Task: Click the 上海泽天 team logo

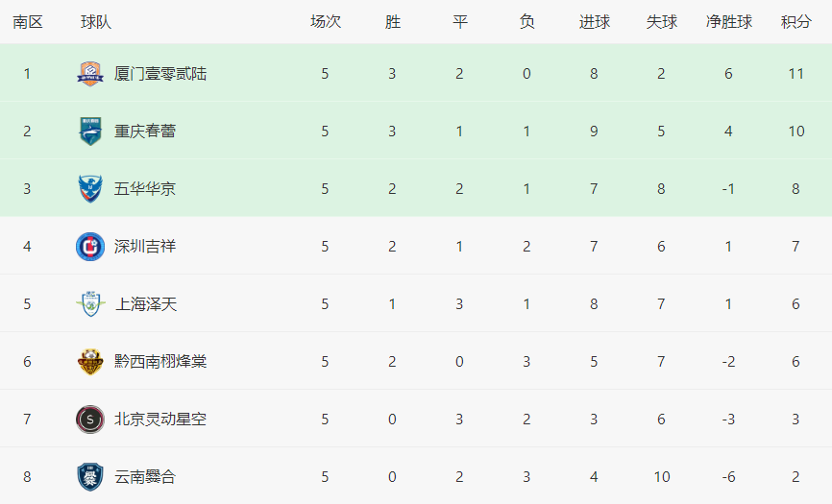Action: pyautogui.click(x=90, y=304)
